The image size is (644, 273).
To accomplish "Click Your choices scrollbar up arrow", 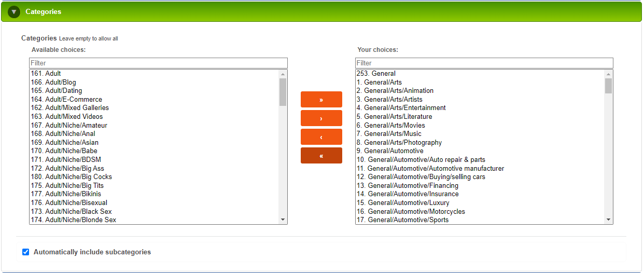I will point(609,74).
